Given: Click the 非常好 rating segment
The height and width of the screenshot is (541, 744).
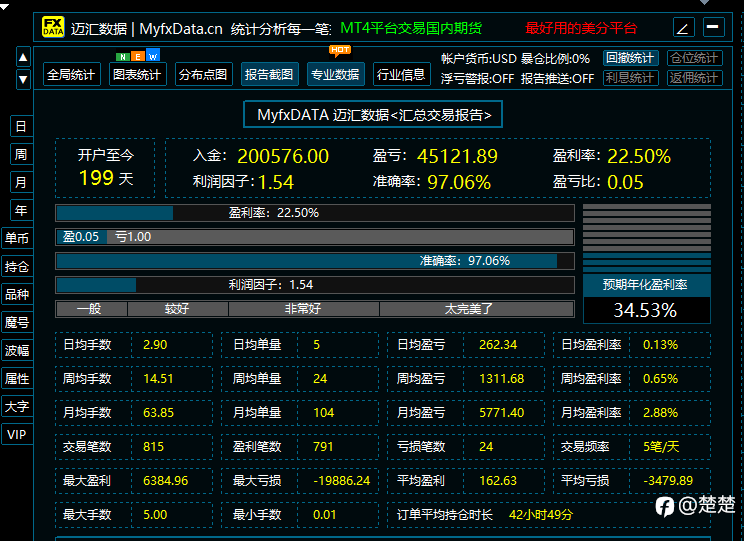Looking at the screenshot, I should pyautogui.click(x=304, y=309).
